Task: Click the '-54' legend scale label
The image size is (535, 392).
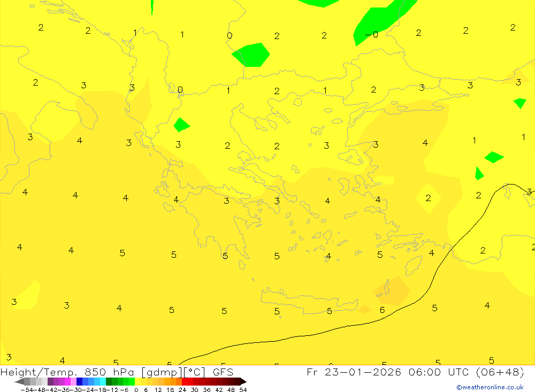Action: click(x=28, y=390)
